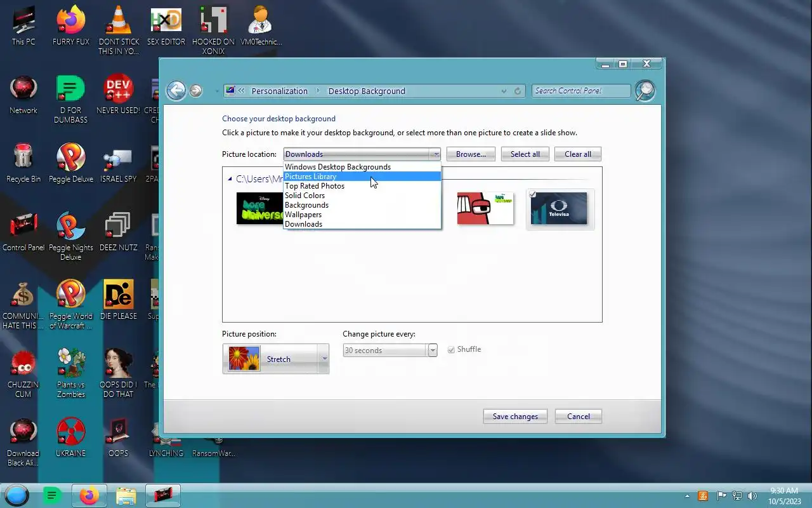The image size is (812, 508).
Task: Choose Solid Colors from the list
Action: [x=362, y=196]
